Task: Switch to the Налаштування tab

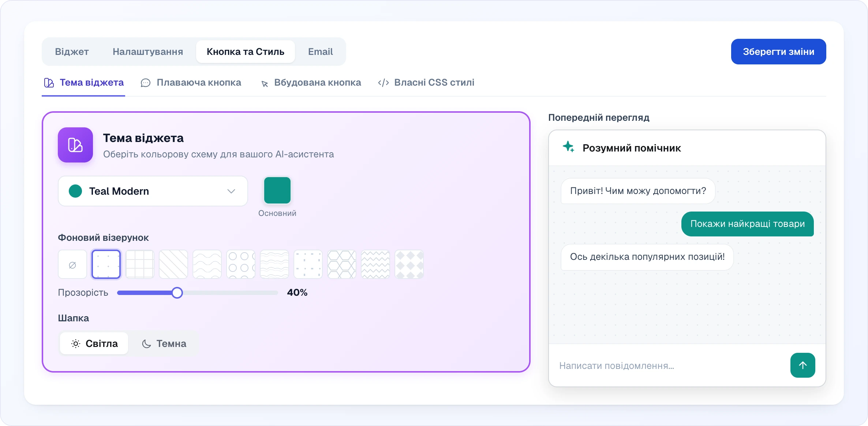Action: tap(148, 52)
